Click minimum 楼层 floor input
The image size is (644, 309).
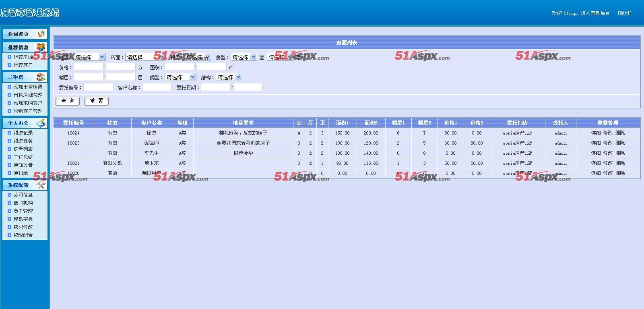pos(89,77)
